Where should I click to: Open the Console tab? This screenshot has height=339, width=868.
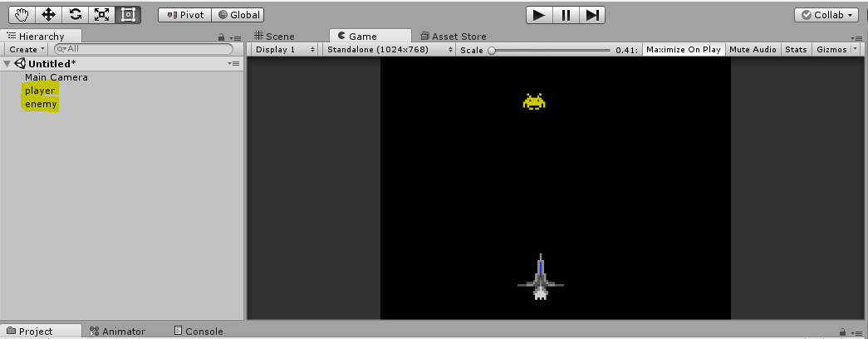(x=199, y=332)
